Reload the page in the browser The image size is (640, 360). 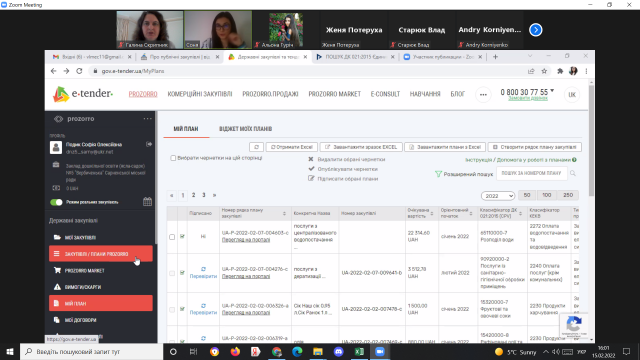(79, 71)
